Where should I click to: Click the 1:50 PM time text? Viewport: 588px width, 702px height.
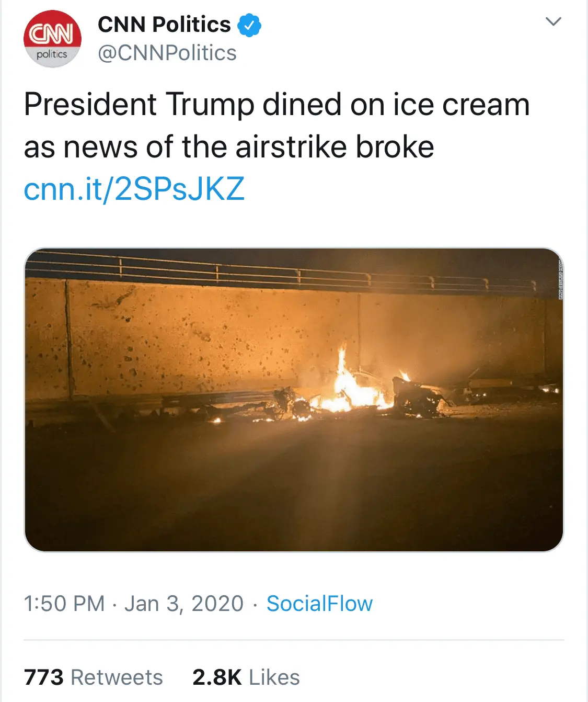(x=64, y=604)
